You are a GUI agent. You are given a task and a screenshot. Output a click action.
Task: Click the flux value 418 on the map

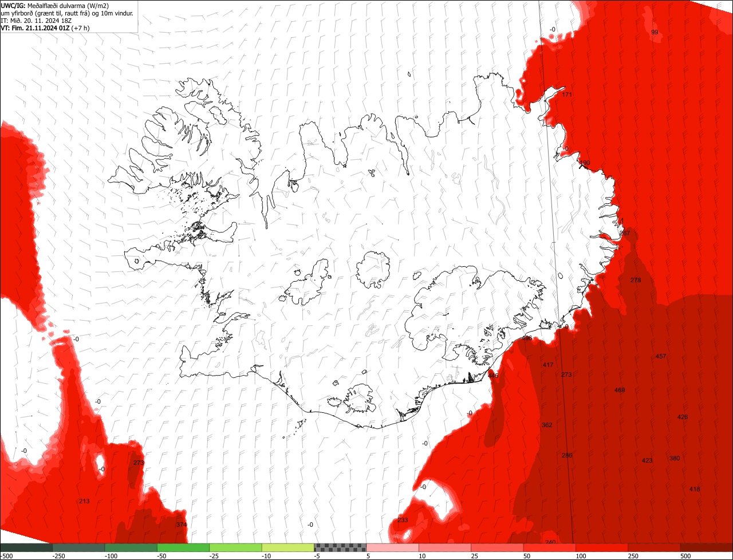click(x=695, y=489)
